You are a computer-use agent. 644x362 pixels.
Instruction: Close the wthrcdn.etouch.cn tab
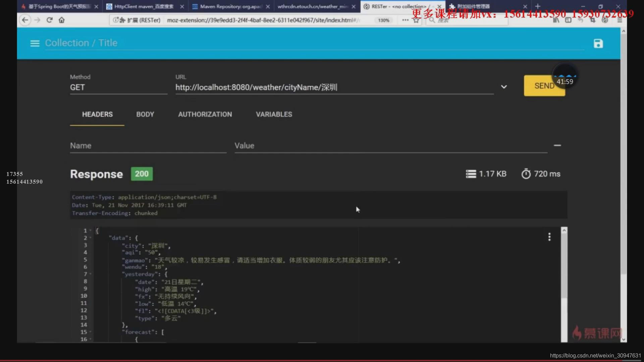(x=354, y=6)
